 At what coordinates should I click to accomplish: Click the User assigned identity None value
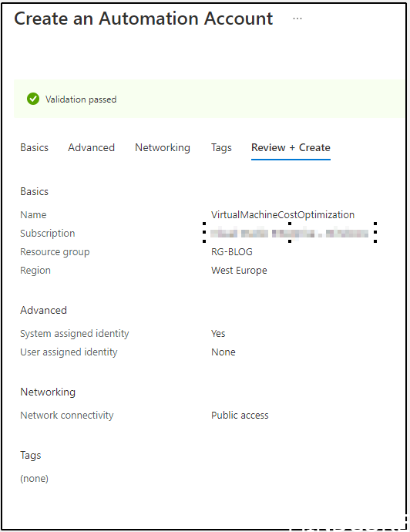pyautogui.click(x=223, y=352)
